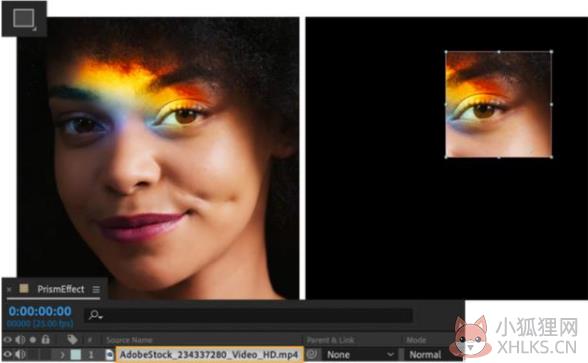Click the teal layer label color swatch
Screen dimensions: 588x363
coord(76,354)
